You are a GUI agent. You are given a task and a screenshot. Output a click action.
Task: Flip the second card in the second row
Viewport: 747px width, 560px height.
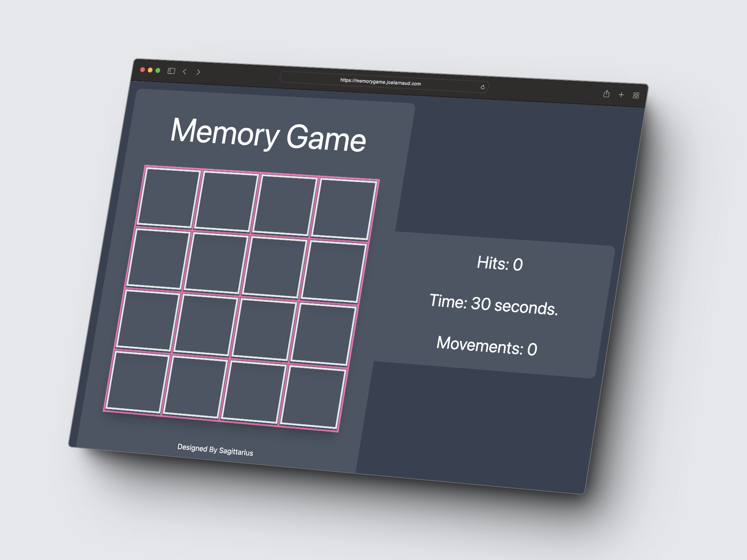[x=217, y=263]
